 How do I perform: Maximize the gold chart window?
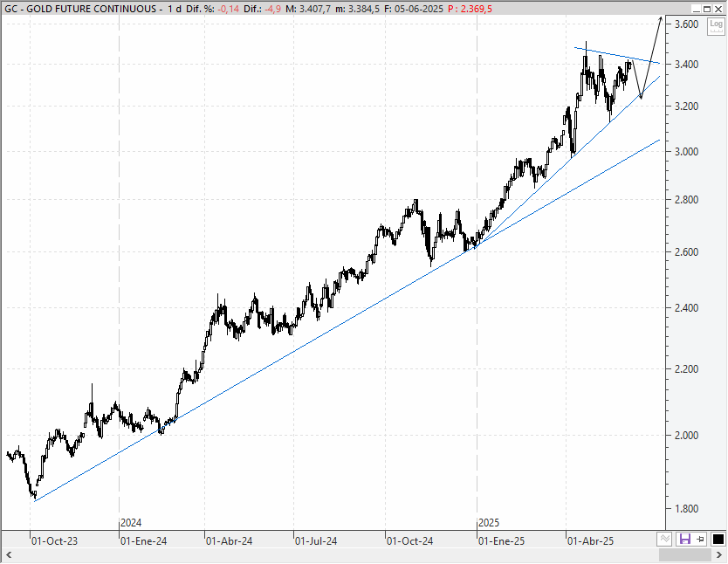click(707, 9)
